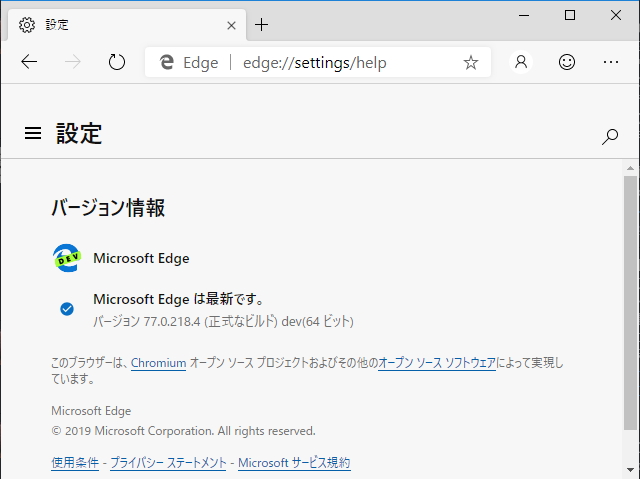This screenshot has height=479, width=640.
Task: Click the Microsoft Edge DEV logo
Action: pyautogui.click(x=67, y=258)
